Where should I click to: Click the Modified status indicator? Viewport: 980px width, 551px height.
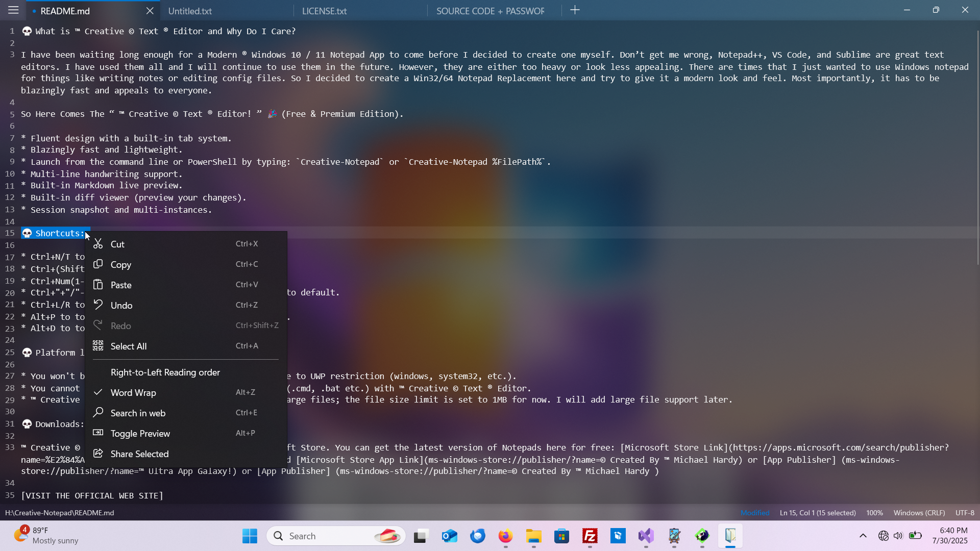754,513
